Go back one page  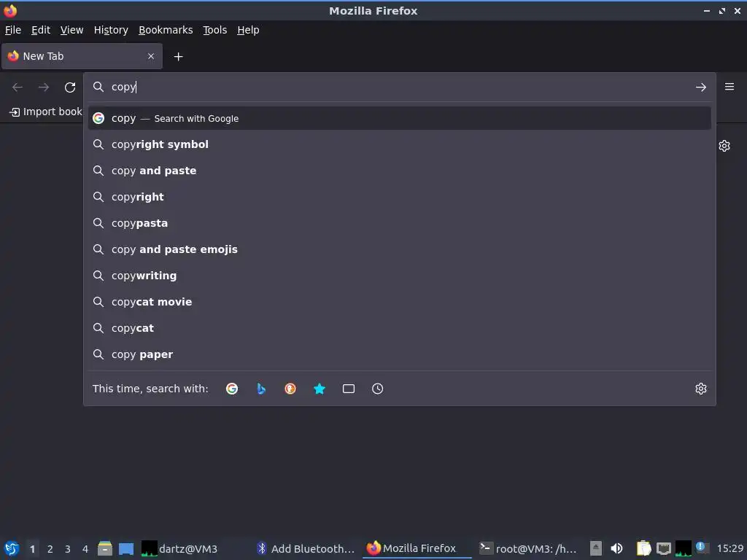point(18,87)
